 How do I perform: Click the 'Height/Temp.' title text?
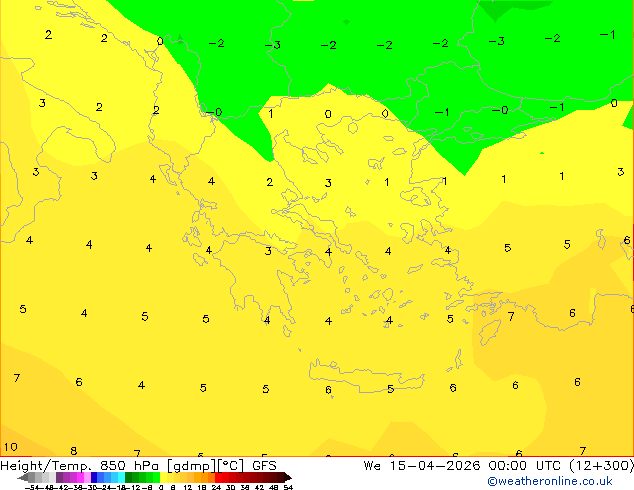tap(46, 466)
